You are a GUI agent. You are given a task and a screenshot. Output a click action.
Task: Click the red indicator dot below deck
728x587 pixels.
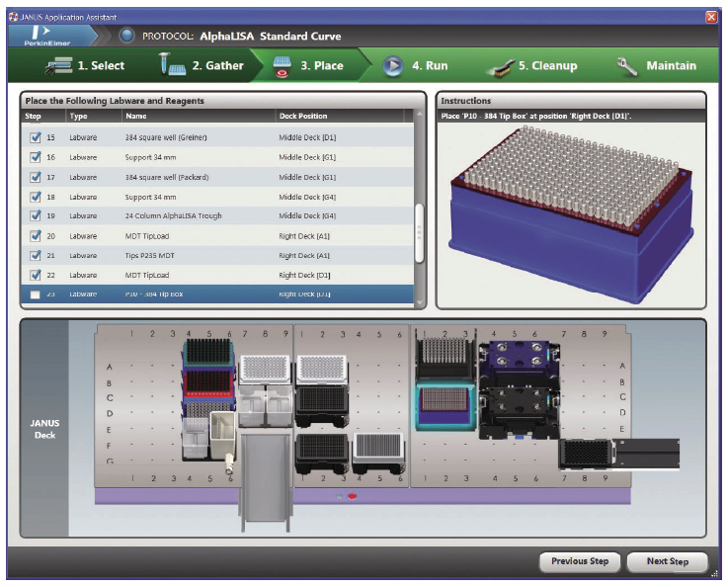[353, 496]
